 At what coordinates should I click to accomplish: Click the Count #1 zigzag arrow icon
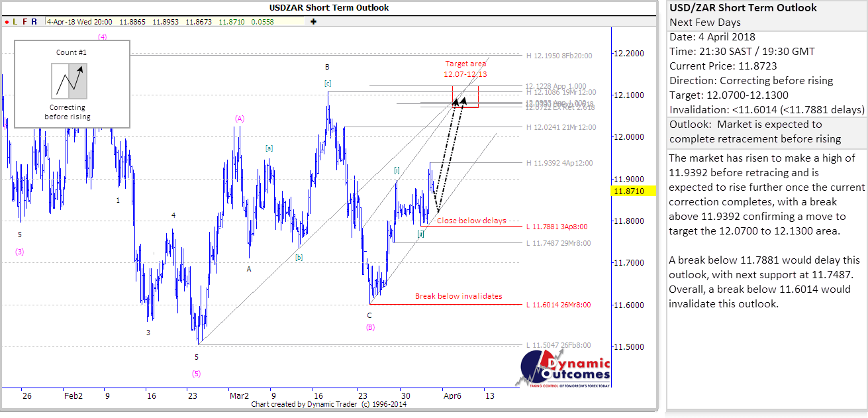coord(70,81)
